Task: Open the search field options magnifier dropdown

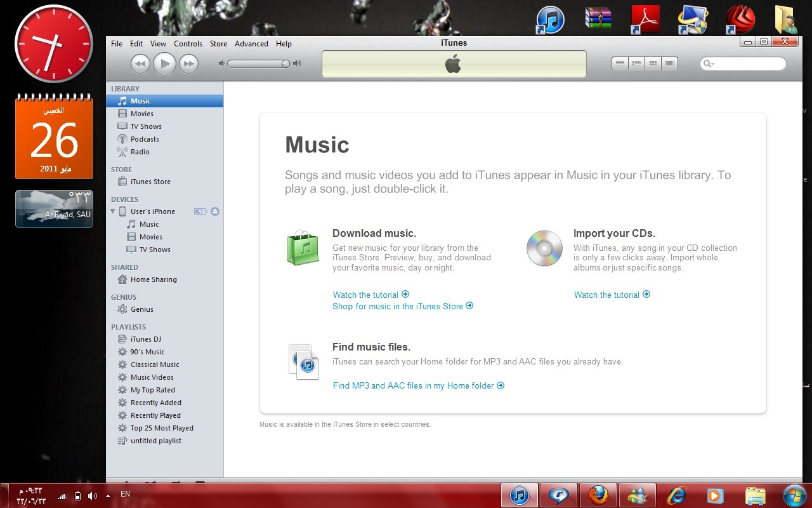Action: [708, 63]
